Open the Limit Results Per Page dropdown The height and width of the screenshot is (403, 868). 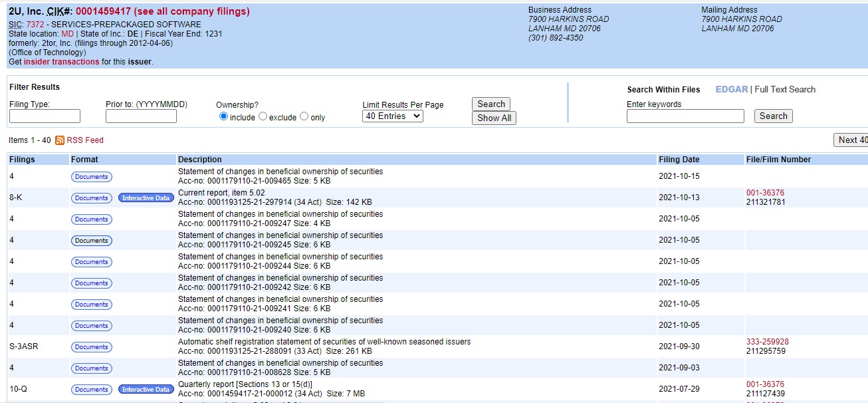[x=393, y=116]
